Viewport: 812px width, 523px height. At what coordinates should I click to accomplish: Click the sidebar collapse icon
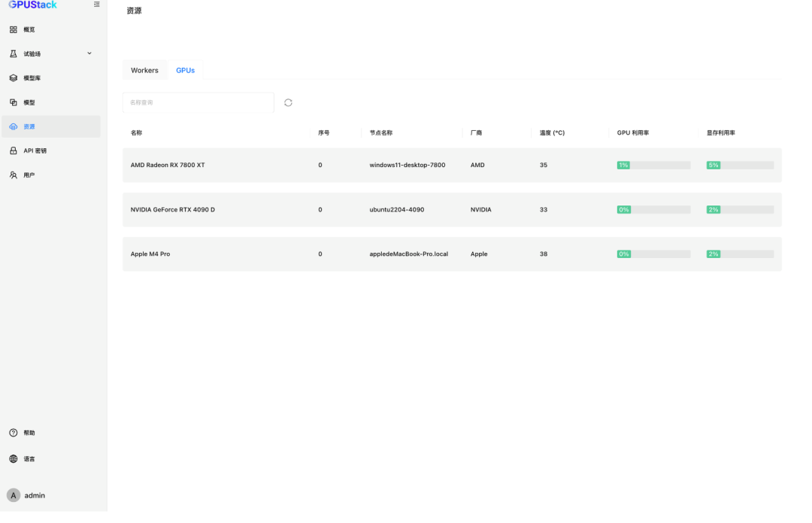[x=96, y=5]
